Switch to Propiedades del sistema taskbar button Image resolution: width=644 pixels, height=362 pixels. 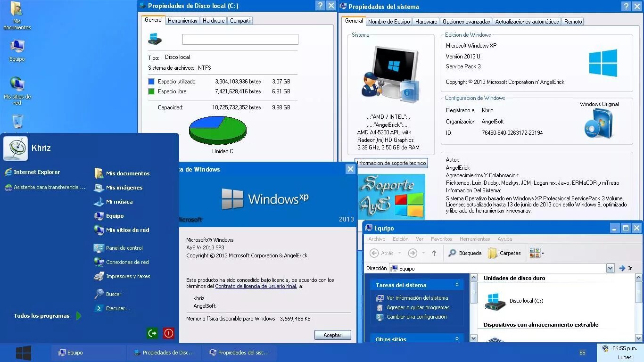239,353
